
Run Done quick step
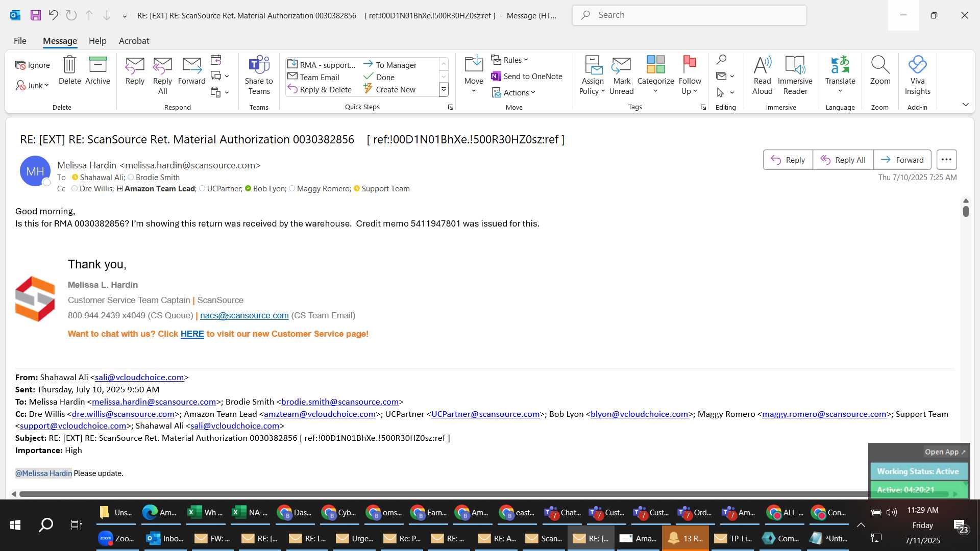(379, 77)
